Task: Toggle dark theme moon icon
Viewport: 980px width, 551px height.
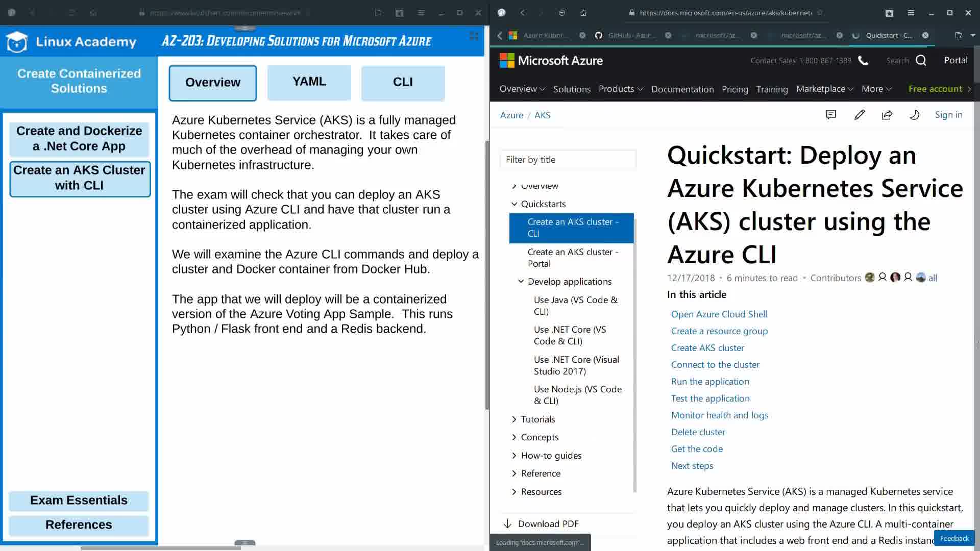Action: click(914, 115)
